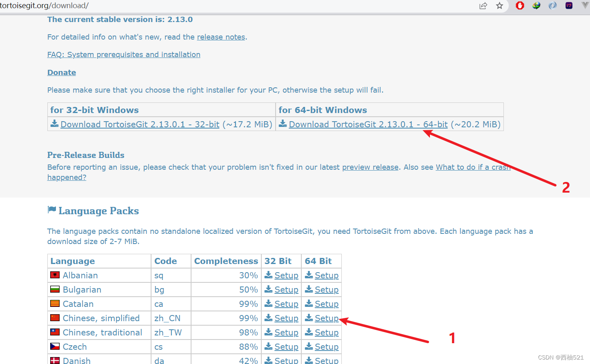Click download icon for Chinese simplified 64 Bit
The image size is (590, 364).
[309, 317]
